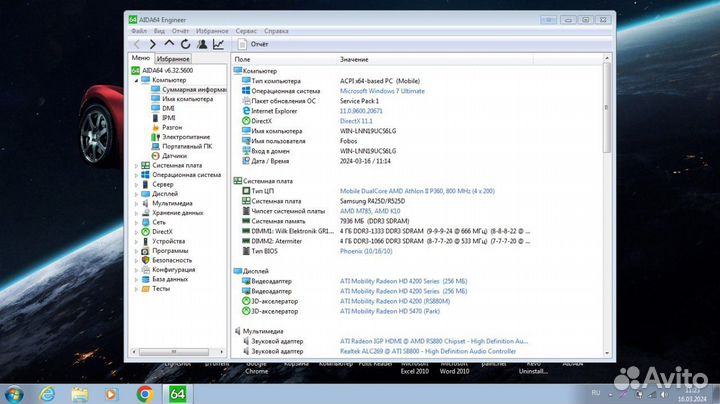Select the Samsung R425D/R525D value text
The height and width of the screenshot is (404, 720).
click(372, 201)
